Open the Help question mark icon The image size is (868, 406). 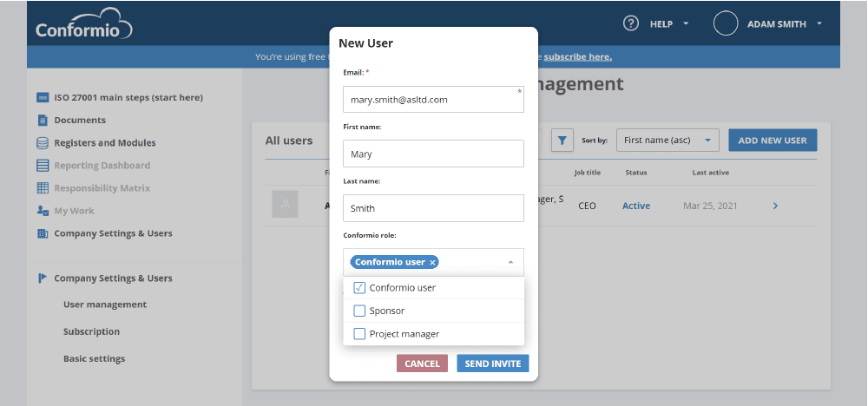[x=630, y=23]
